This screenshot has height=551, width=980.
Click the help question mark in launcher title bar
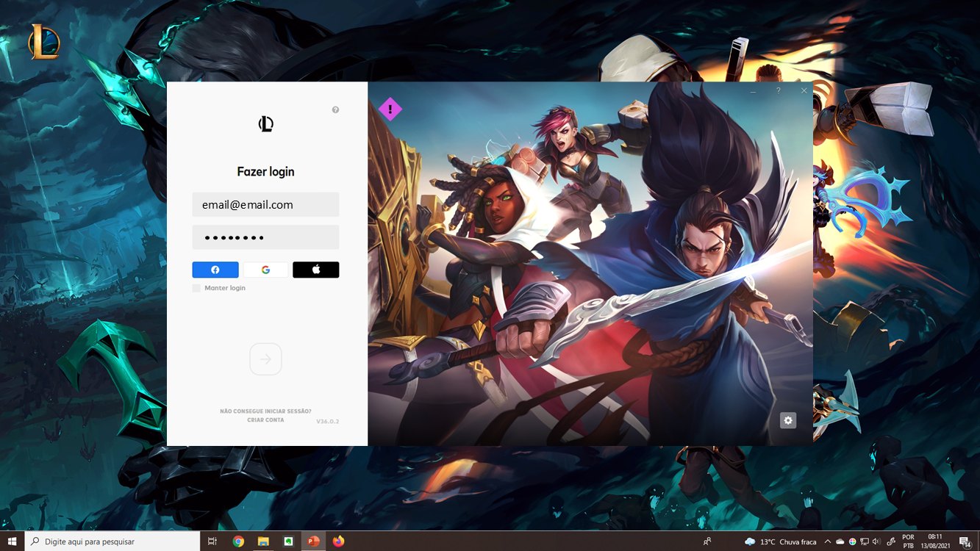779,90
